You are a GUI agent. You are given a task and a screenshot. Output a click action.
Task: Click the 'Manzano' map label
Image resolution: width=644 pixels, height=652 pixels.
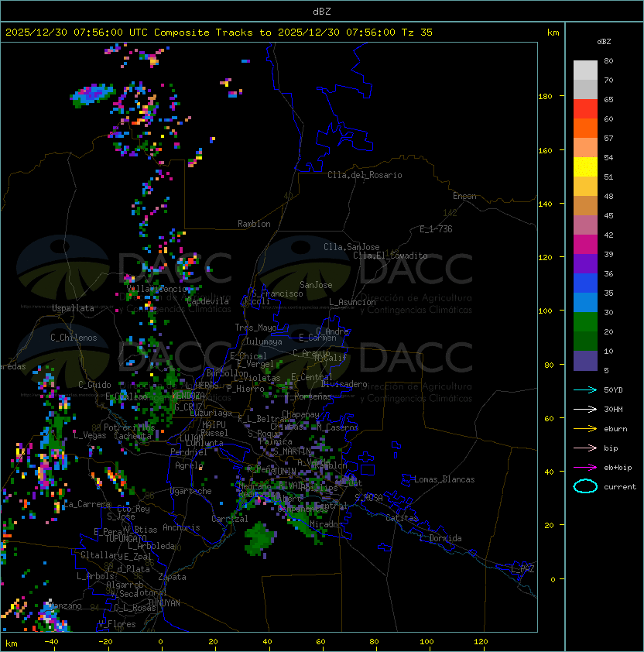pyautogui.click(x=66, y=606)
